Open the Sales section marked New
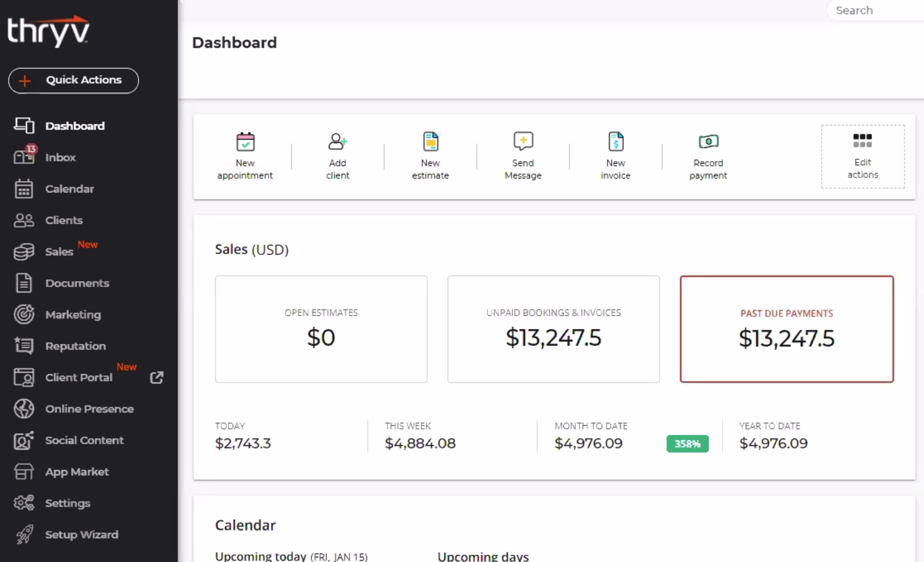Image resolution: width=924 pixels, height=562 pixels. (59, 251)
